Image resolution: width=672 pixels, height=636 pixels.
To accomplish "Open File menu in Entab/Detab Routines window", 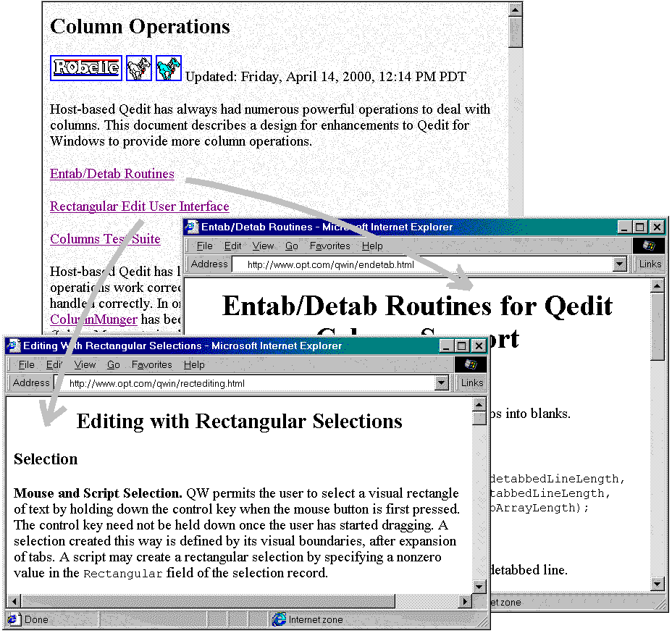I will pos(204,246).
